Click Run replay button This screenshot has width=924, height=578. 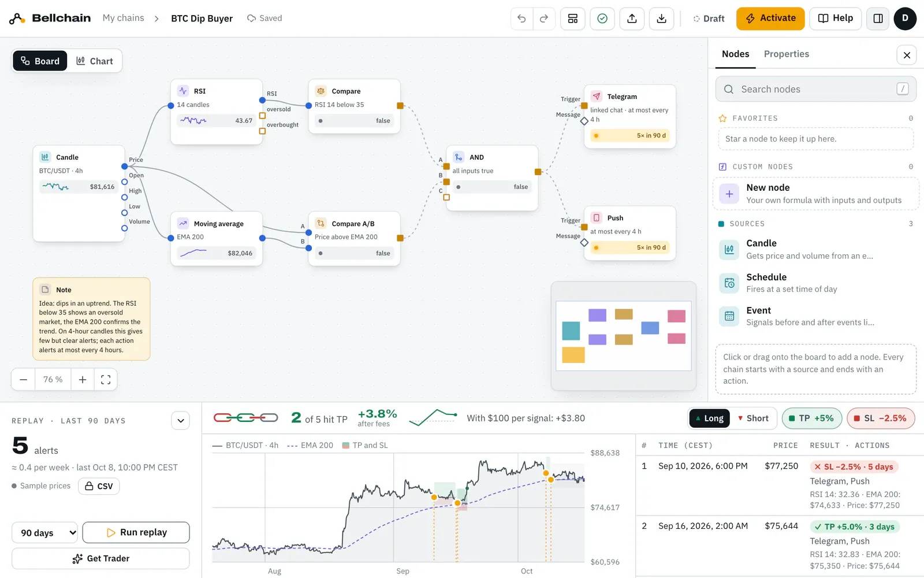[x=136, y=533]
